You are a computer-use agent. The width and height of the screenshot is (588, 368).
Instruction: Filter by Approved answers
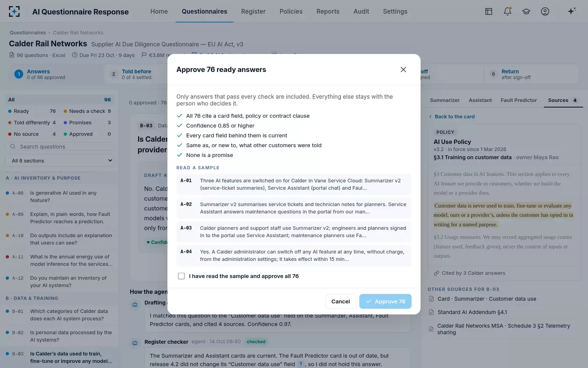click(87, 134)
